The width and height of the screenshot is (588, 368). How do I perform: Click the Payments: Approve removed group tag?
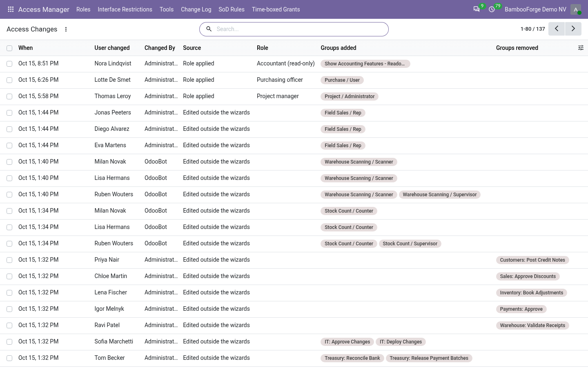521,309
